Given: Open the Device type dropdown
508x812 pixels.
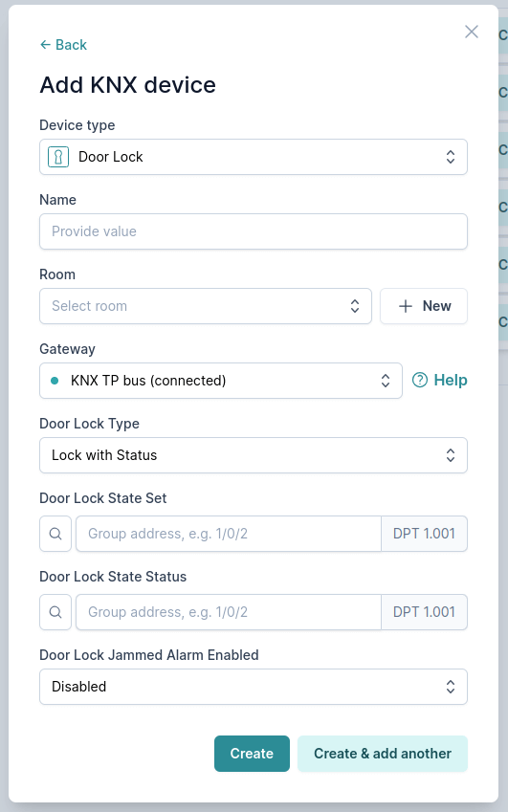Looking at the screenshot, I should tap(254, 157).
